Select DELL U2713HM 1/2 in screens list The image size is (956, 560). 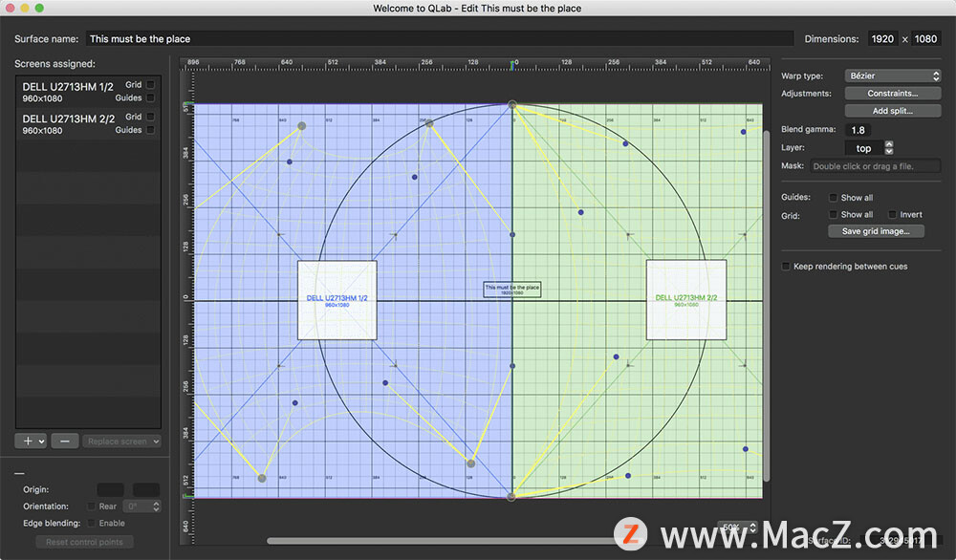click(88, 92)
